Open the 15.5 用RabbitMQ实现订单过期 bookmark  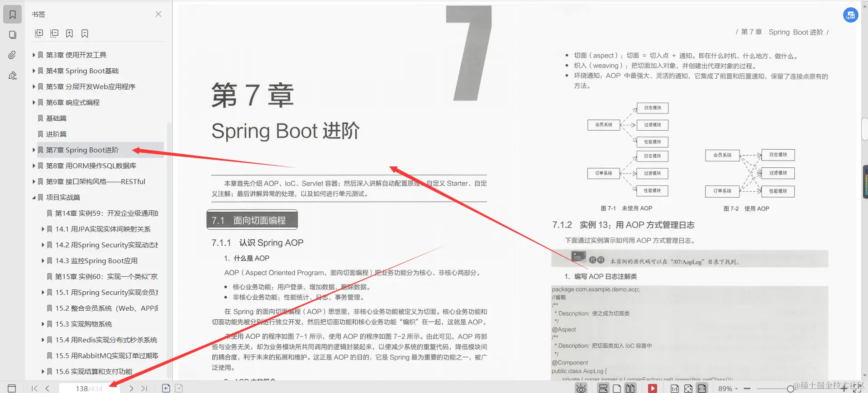coord(107,355)
